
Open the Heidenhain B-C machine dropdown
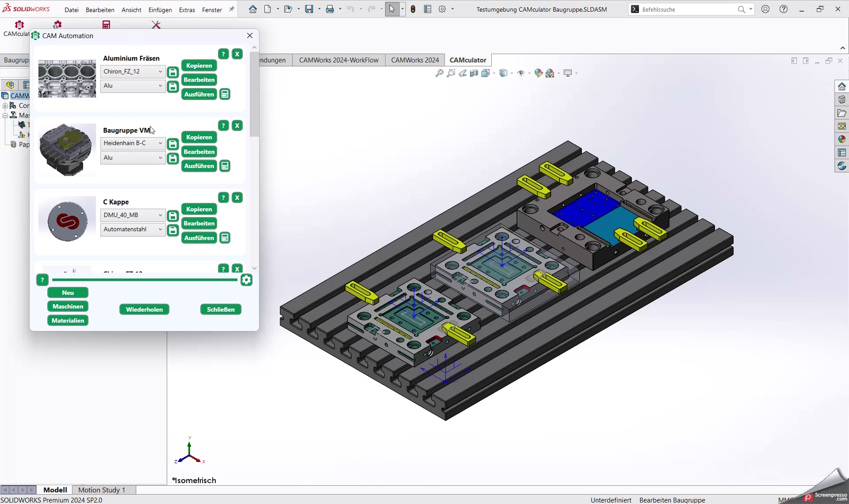coord(133,143)
